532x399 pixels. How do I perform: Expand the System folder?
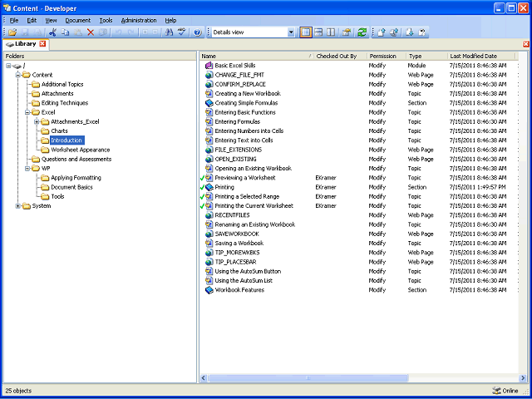[x=18, y=206]
